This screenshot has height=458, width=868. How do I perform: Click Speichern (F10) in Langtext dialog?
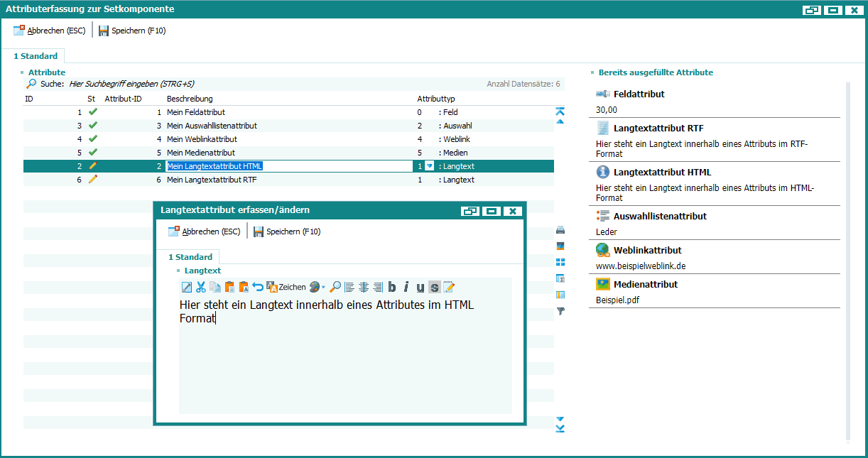[287, 231]
